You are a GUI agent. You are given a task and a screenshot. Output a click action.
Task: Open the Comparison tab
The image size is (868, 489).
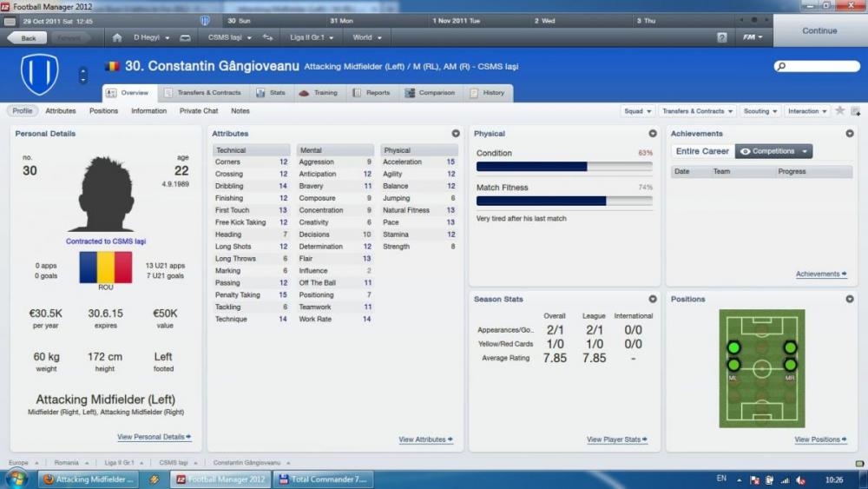431,93
